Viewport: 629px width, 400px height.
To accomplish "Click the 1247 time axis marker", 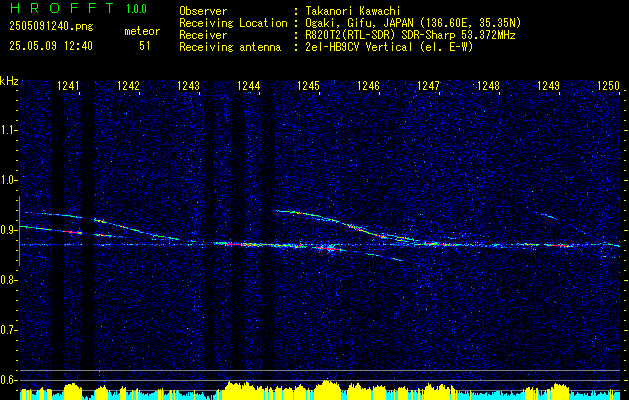I will pos(428,85).
